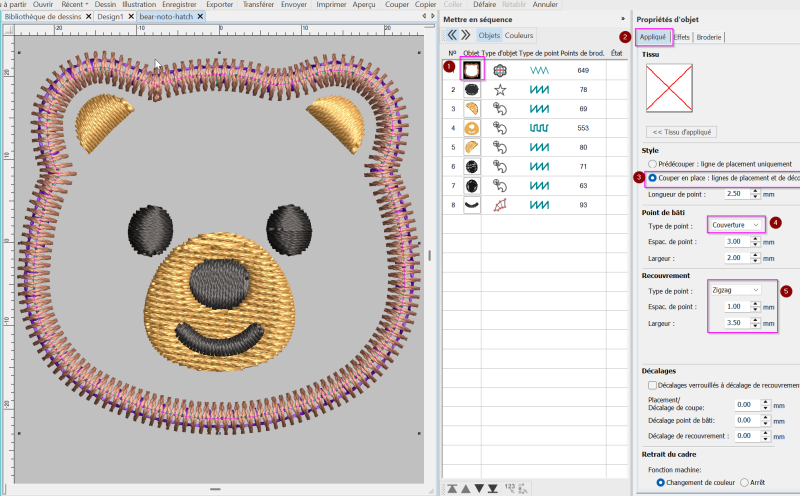Increase Placement/Décalage de coupe value
Screen dimensions: 800x496
coord(765,402)
